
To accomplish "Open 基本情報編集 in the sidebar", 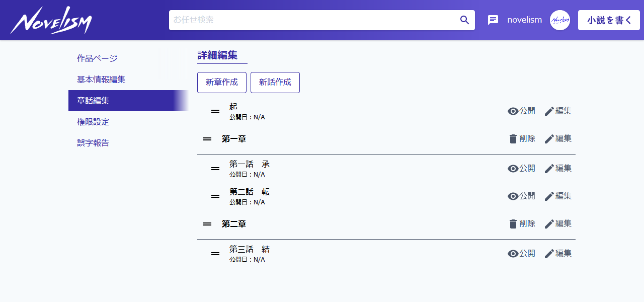I will (x=101, y=80).
